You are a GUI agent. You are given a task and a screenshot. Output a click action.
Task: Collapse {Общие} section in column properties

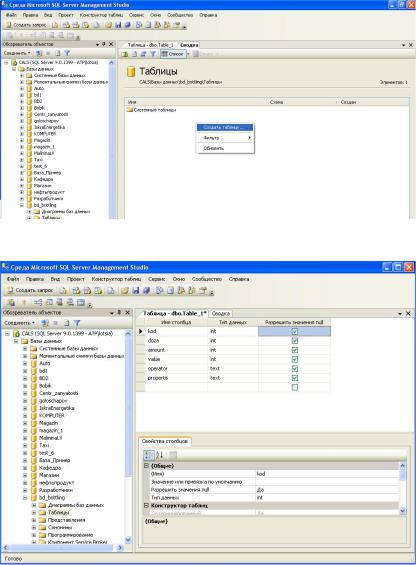tap(146, 466)
